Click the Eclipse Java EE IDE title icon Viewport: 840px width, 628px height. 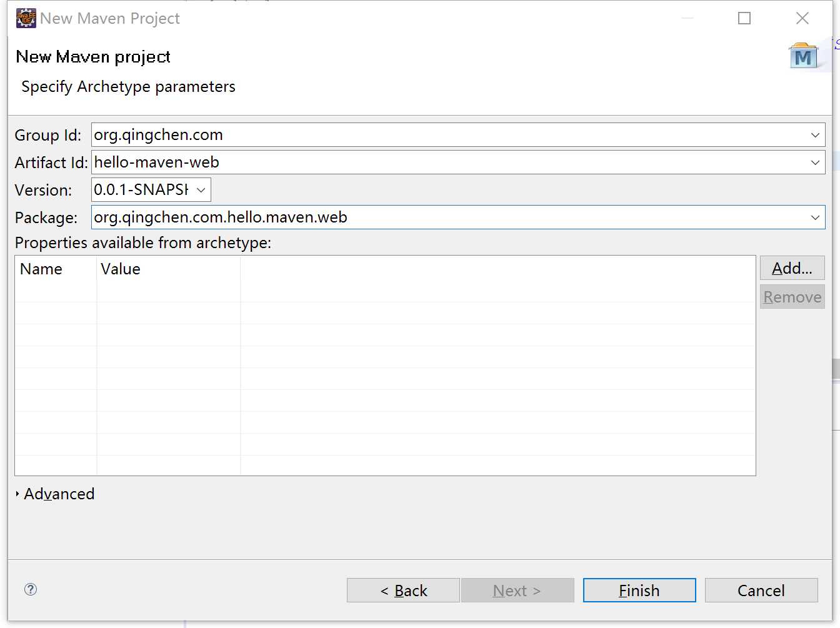(26, 18)
